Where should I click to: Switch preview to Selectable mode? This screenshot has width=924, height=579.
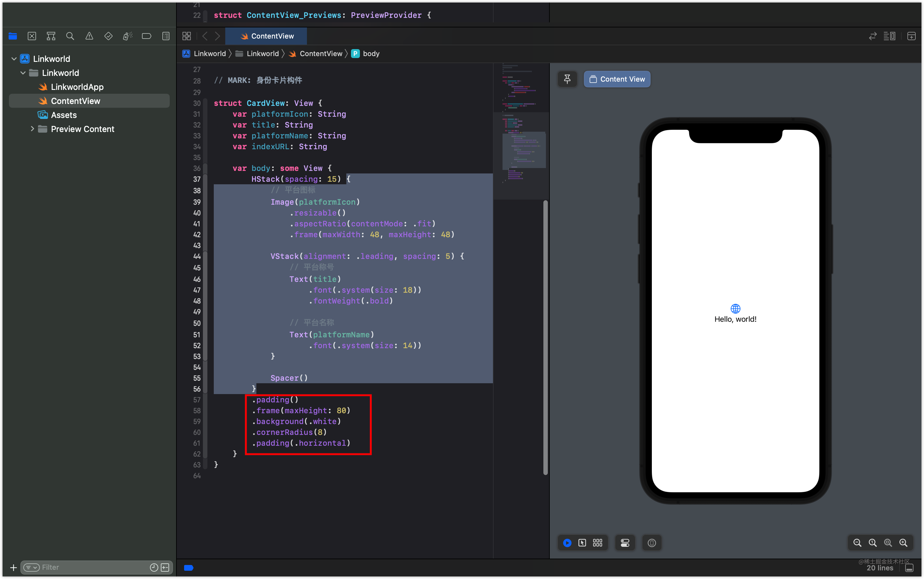pyautogui.click(x=582, y=543)
